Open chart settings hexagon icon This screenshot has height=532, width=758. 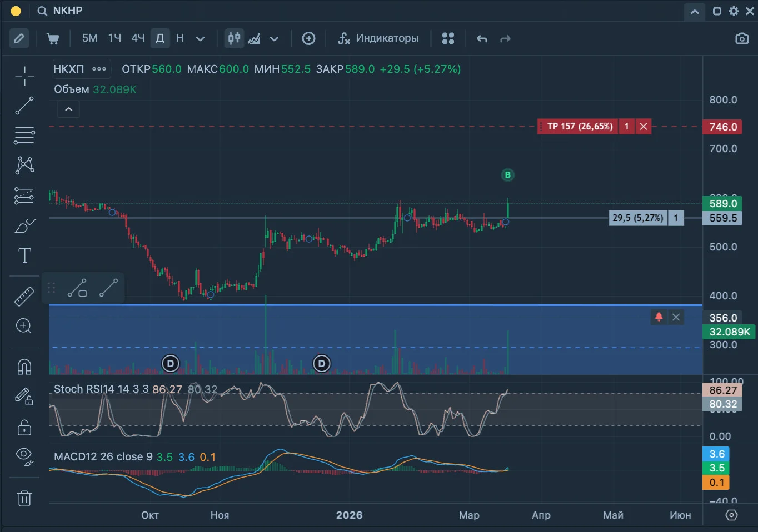(x=732, y=515)
